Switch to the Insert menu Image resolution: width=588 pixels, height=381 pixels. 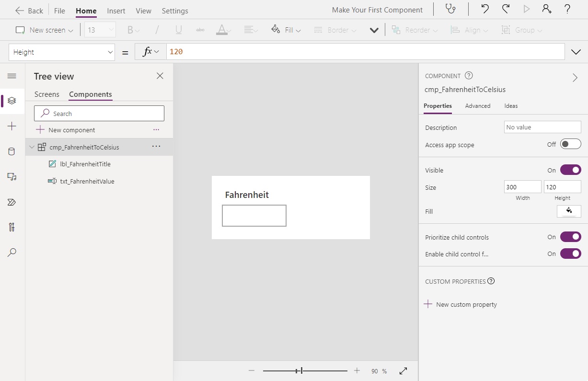point(116,10)
